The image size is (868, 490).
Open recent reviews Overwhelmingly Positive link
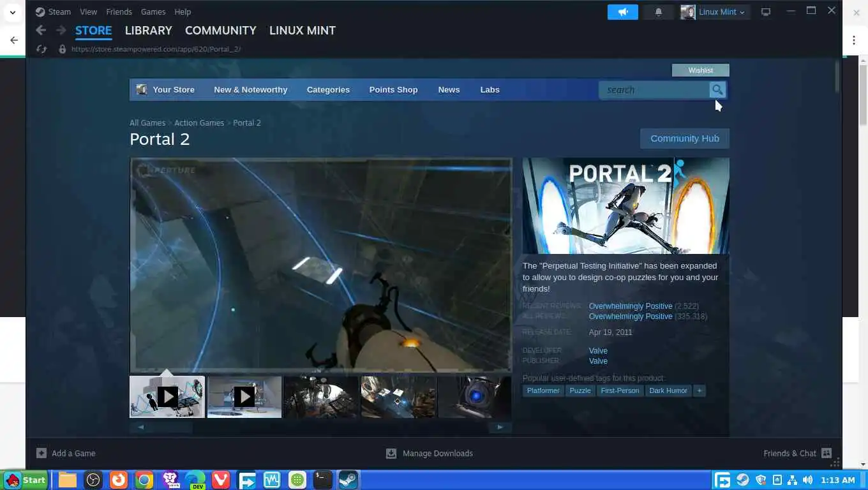[631, 306]
